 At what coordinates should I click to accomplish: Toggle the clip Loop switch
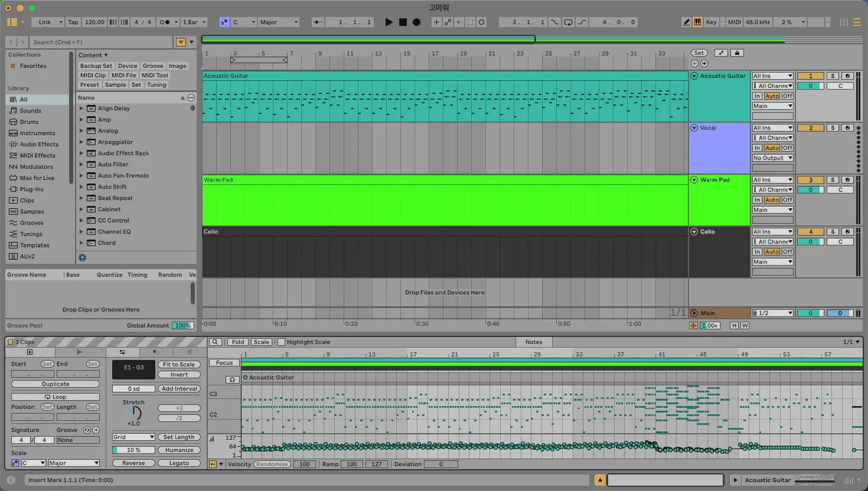[x=55, y=397]
